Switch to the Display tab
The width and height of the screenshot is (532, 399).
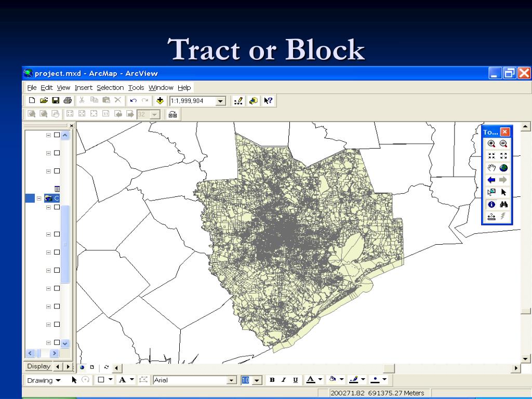pos(38,366)
